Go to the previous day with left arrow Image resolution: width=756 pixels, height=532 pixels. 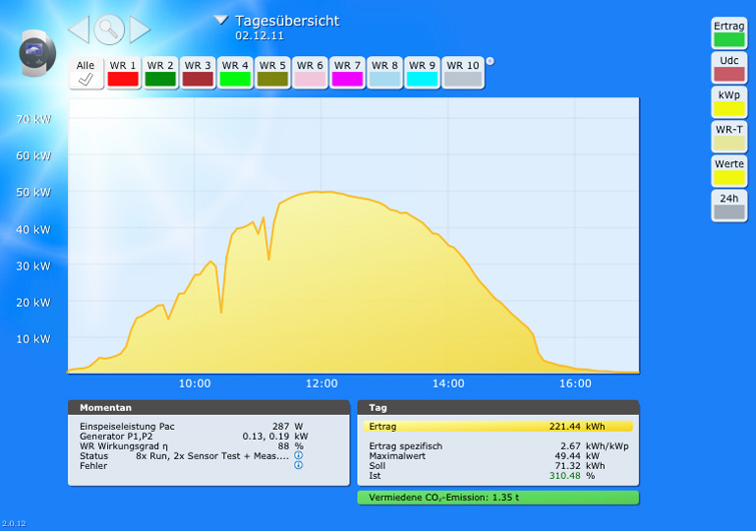click(79, 30)
